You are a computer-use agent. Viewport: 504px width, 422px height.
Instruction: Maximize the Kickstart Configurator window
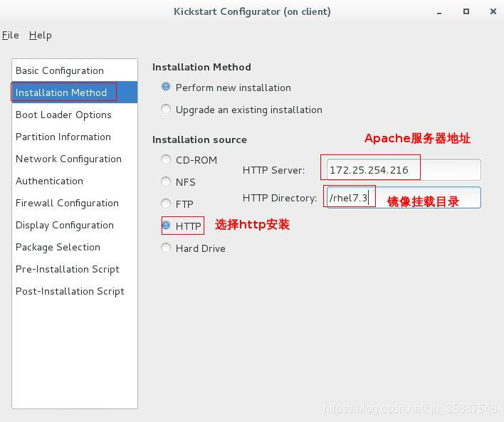[466, 11]
